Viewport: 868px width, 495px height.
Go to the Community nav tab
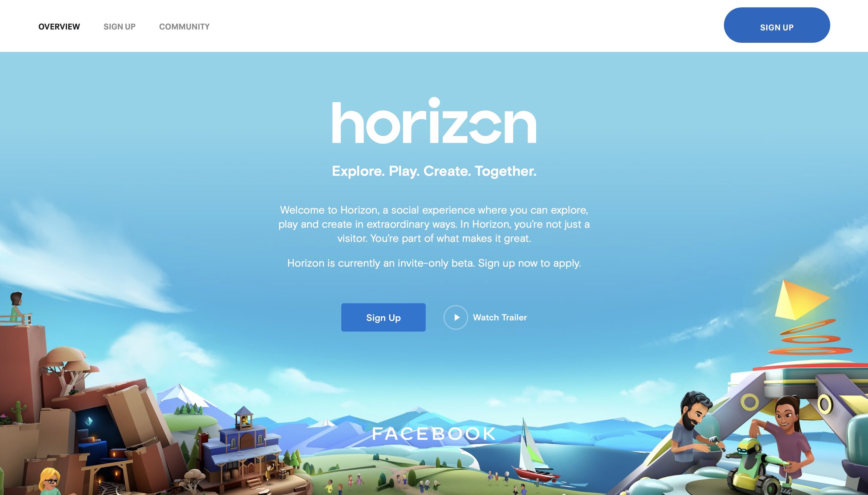tap(184, 27)
